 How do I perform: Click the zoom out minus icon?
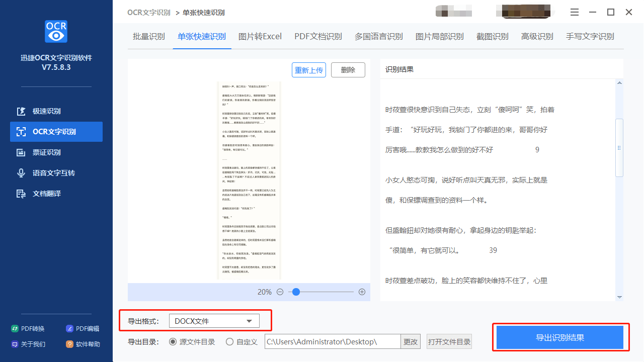(x=280, y=292)
